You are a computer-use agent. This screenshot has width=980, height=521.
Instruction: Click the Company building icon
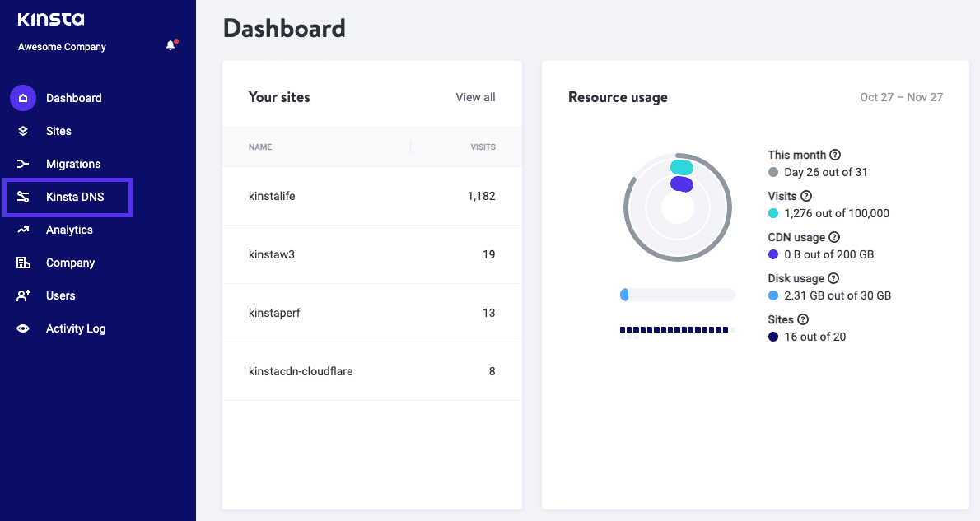click(22, 263)
